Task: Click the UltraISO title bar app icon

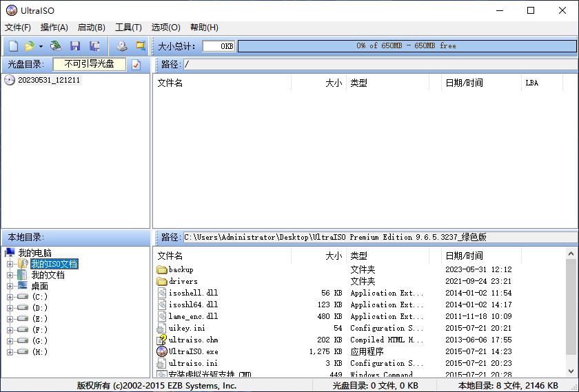Action: click(x=12, y=10)
